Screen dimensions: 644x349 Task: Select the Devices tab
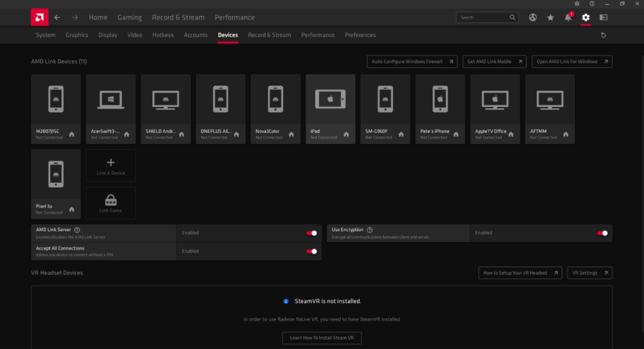[x=228, y=35]
